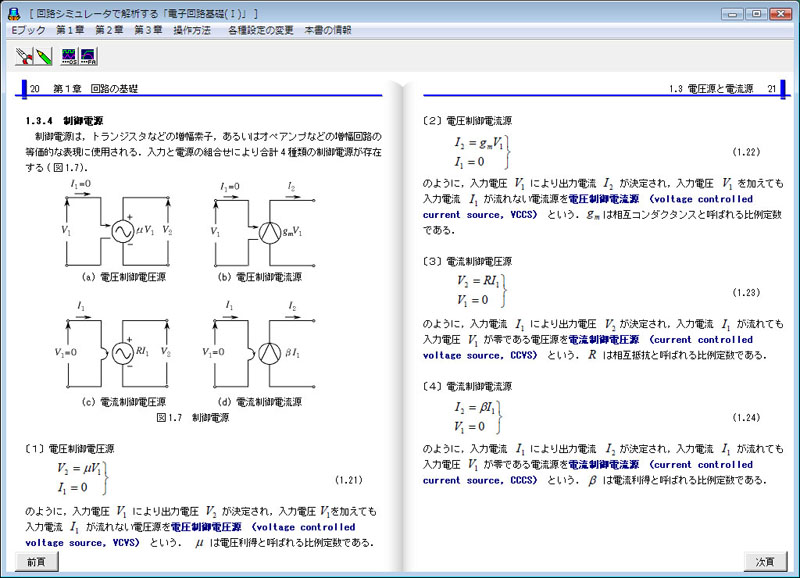This screenshot has height=578, width=800.
Task: Click the equation number "(1.22)"
Action: point(746,152)
